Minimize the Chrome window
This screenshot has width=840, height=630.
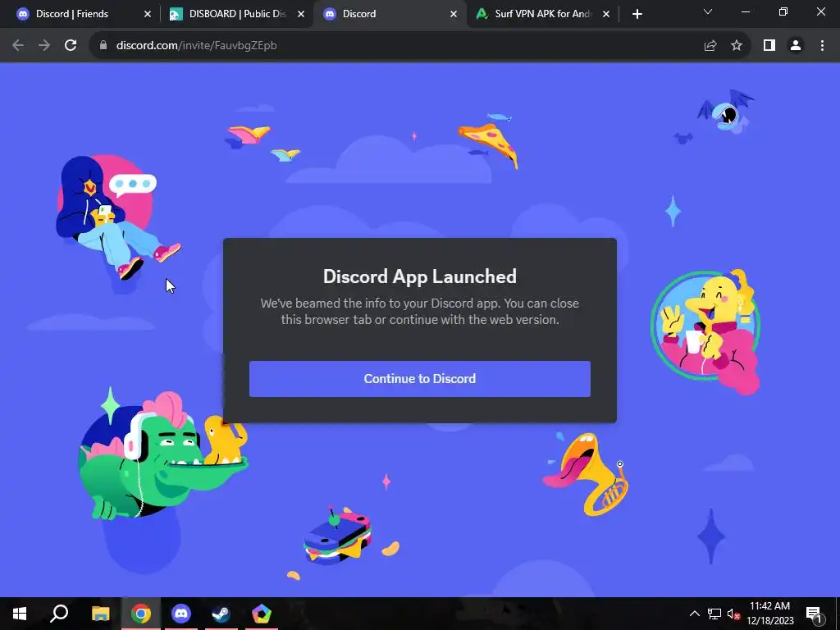coord(745,11)
